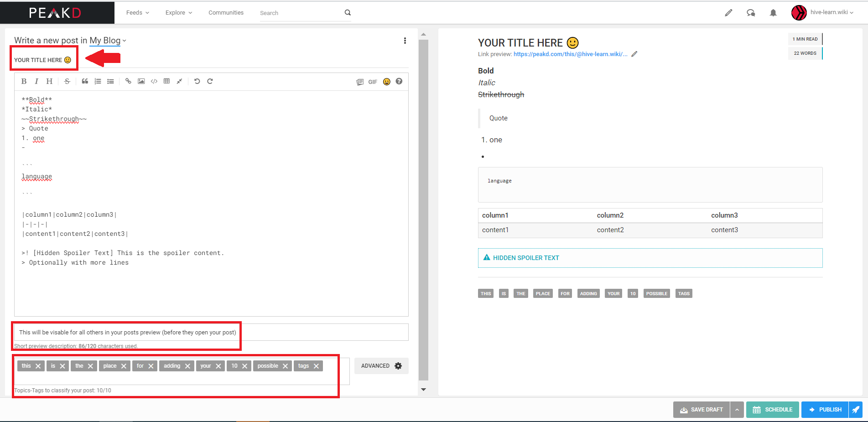Undo the last edit
The image size is (868, 422).
[x=197, y=81]
